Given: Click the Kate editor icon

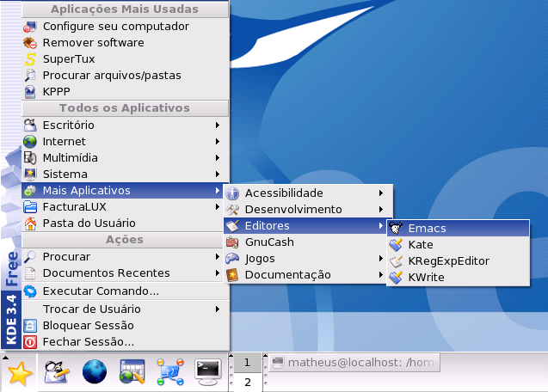Looking at the screenshot, I should coord(396,244).
